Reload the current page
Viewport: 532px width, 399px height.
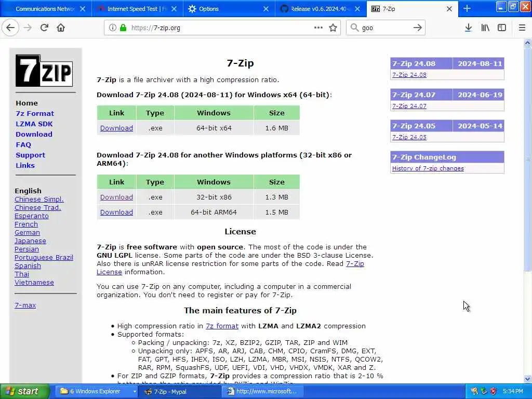point(44,28)
